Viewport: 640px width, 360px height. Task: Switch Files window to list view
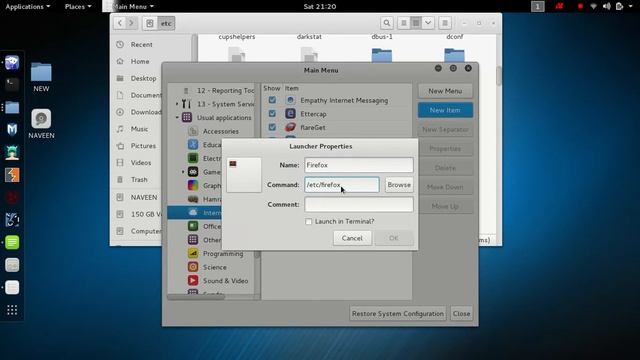point(404,23)
